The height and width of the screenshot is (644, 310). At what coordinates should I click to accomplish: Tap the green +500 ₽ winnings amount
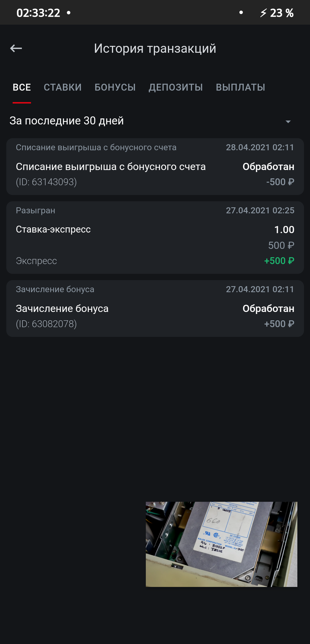(279, 261)
